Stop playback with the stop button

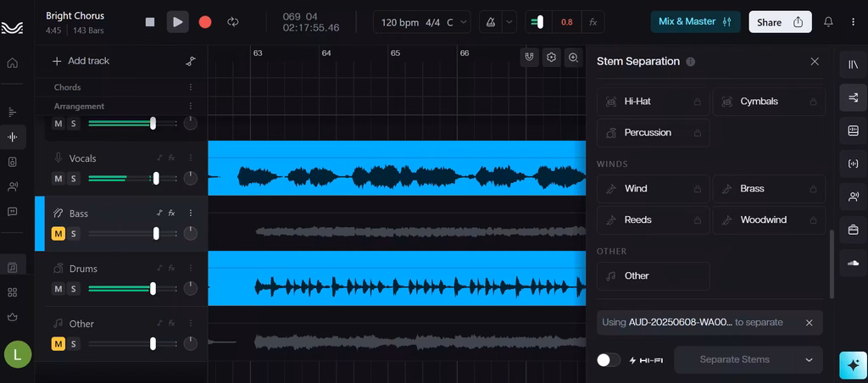tap(150, 22)
